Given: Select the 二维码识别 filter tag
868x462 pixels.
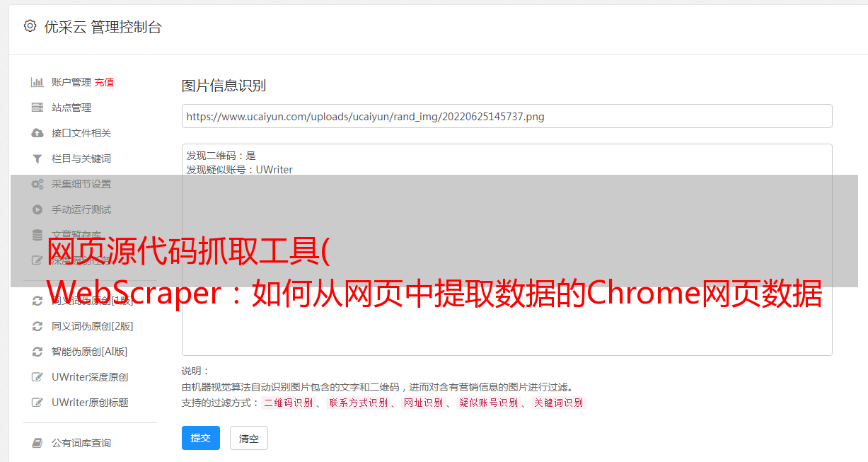Looking at the screenshot, I should click(x=288, y=403).
